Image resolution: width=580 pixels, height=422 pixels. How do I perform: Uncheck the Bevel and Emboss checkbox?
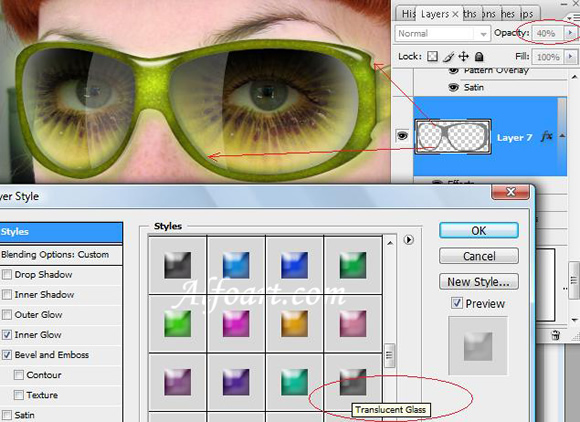click(x=7, y=355)
